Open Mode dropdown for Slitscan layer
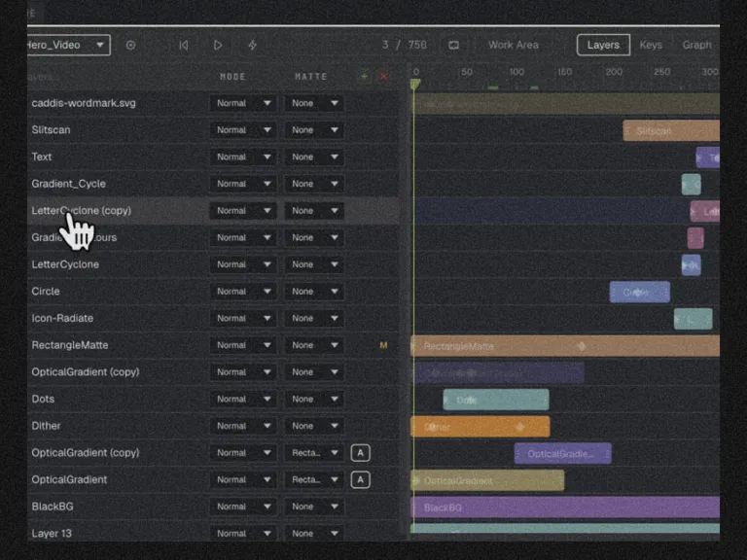Screen dimensions: 747x560 pos(243,130)
